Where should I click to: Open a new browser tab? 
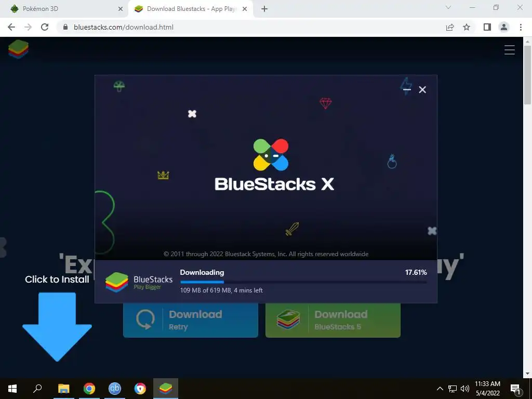pos(264,9)
